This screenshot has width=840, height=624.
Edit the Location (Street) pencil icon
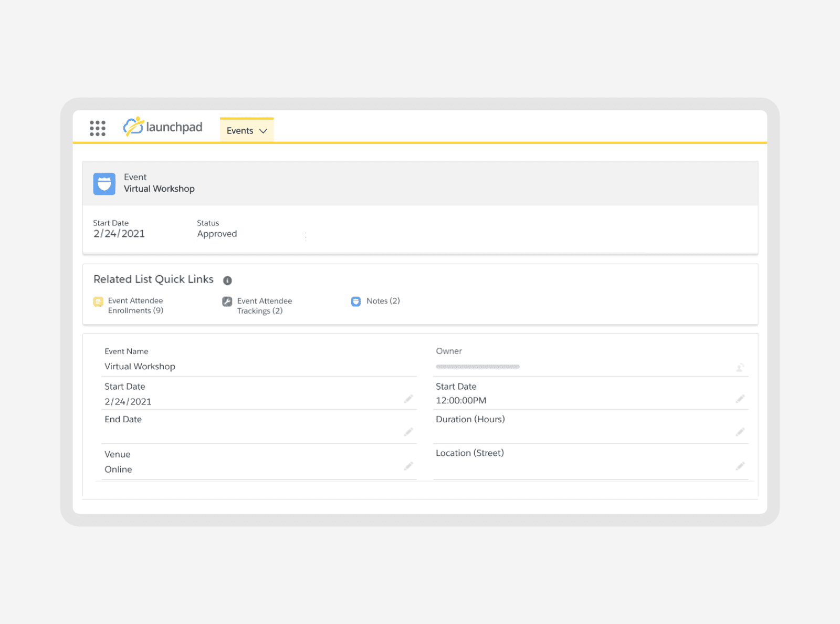click(x=740, y=466)
